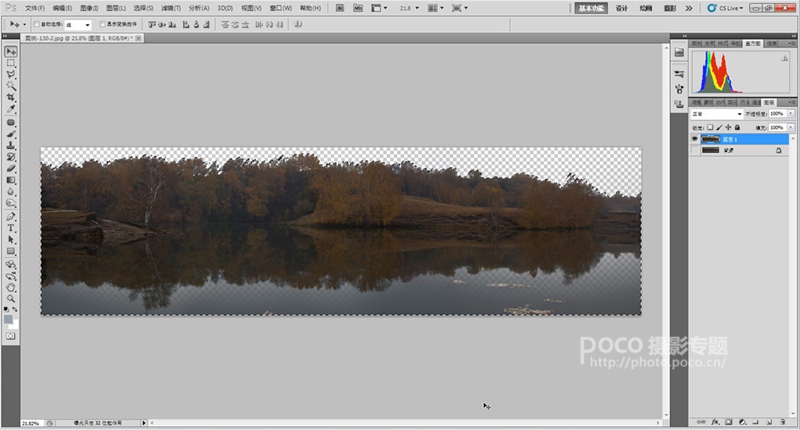This screenshot has height=430, width=800.
Task: Open the layer blend mode dropdown
Action: point(716,114)
